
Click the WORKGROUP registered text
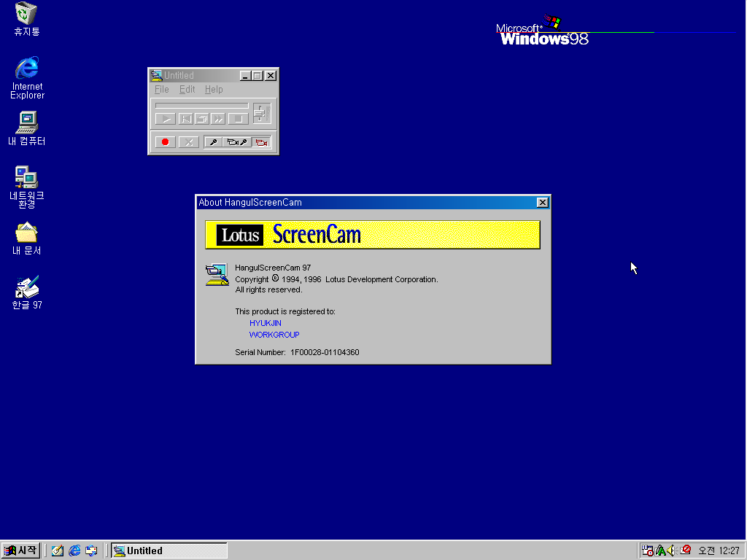pos(274,335)
